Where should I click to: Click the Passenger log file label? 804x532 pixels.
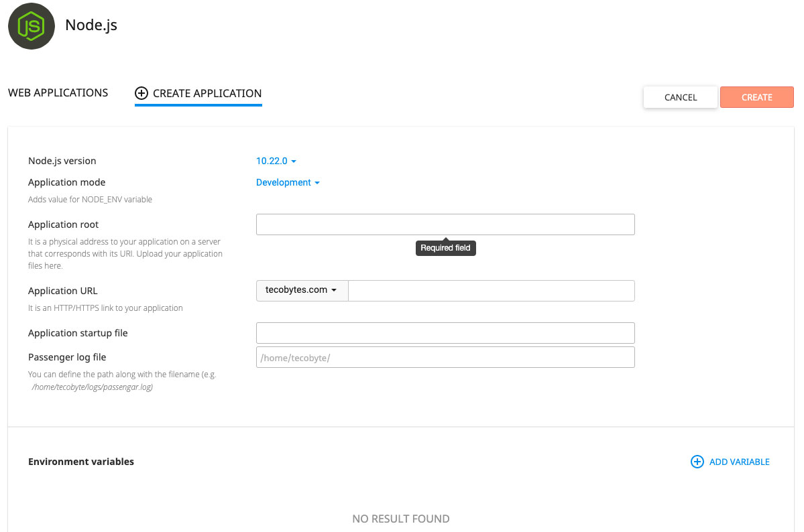coord(67,357)
